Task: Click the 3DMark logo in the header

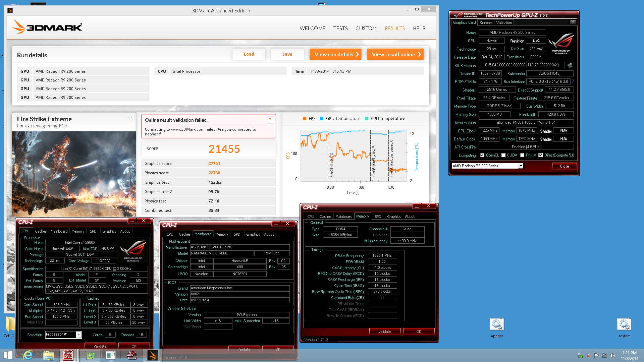Action: click(x=47, y=27)
